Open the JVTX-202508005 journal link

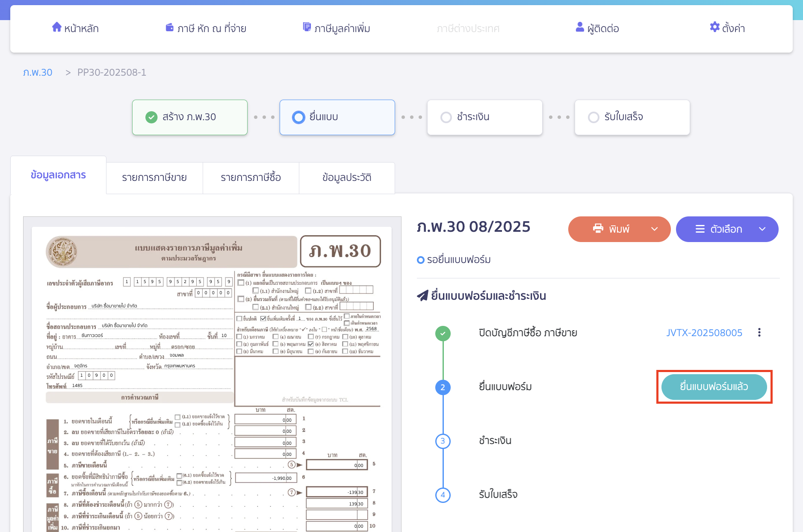[704, 333]
